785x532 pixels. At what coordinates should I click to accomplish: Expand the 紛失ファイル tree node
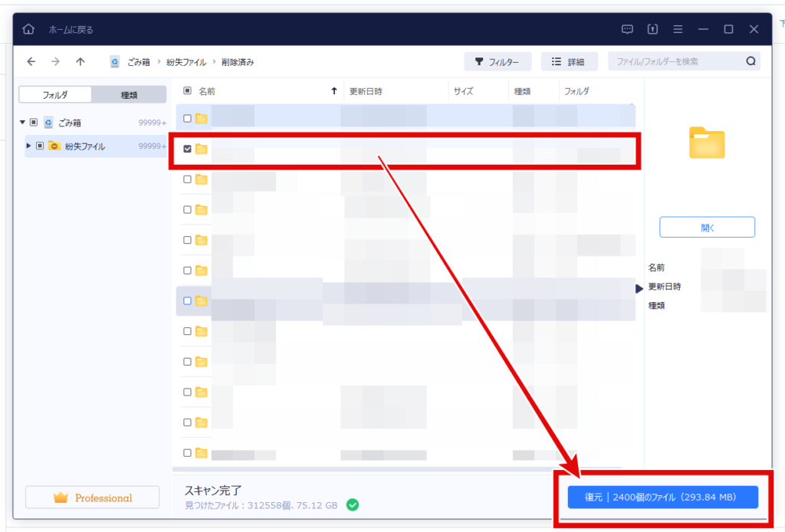coord(28,146)
